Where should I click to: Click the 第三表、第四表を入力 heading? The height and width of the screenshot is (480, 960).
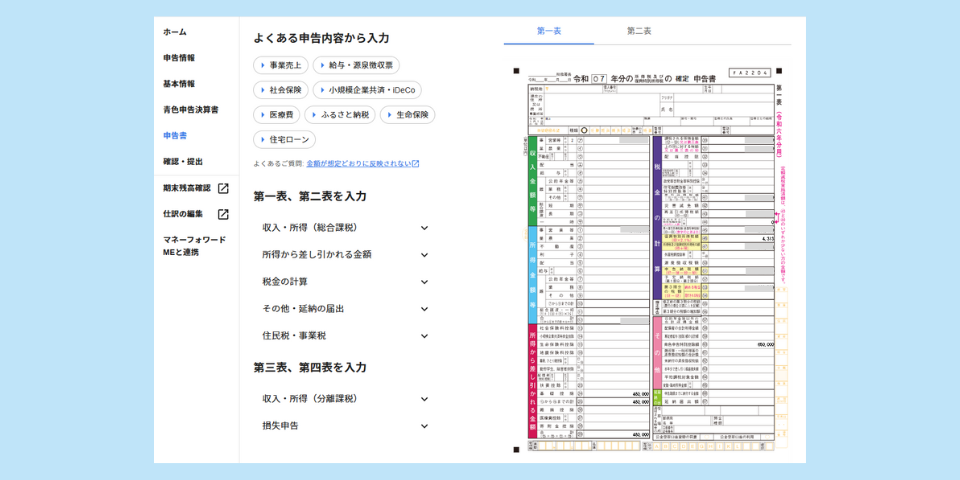310,367
